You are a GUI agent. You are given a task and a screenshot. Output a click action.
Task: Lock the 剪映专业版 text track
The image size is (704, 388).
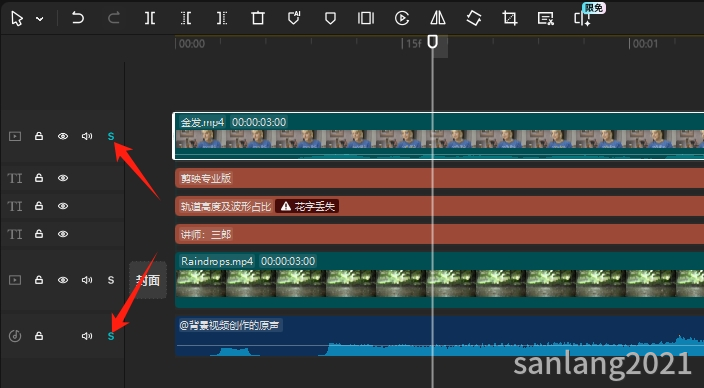(x=39, y=178)
